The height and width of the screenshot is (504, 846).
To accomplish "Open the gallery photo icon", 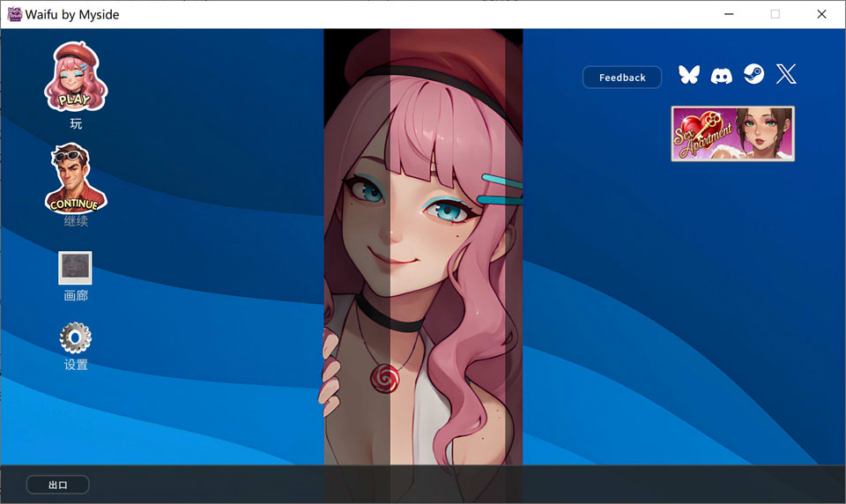I will pyautogui.click(x=75, y=267).
